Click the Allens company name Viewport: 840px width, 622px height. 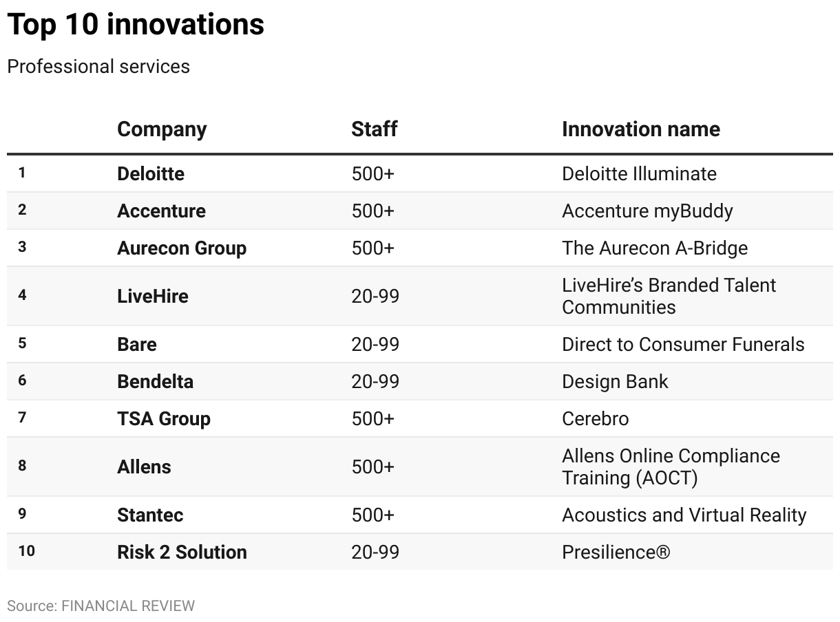(144, 466)
